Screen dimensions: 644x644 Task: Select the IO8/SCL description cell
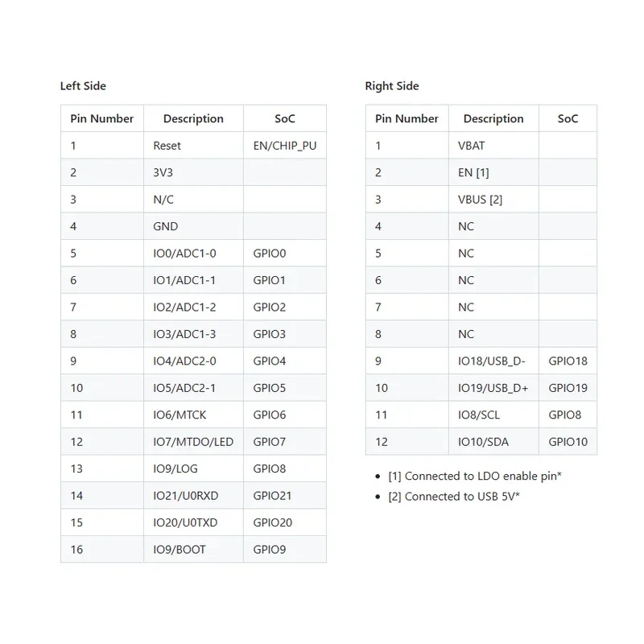coord(493,415)
